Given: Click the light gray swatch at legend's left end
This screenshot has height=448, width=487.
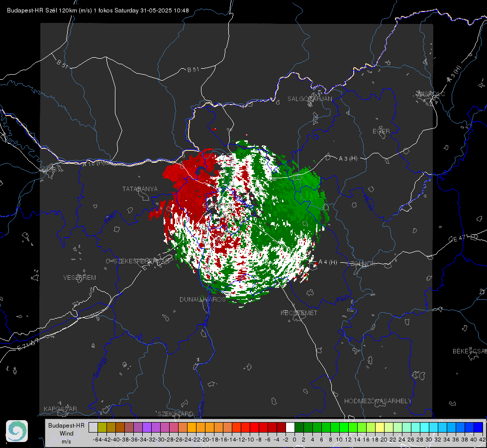Looking at the screenshot, I should (x=93, y=428).
